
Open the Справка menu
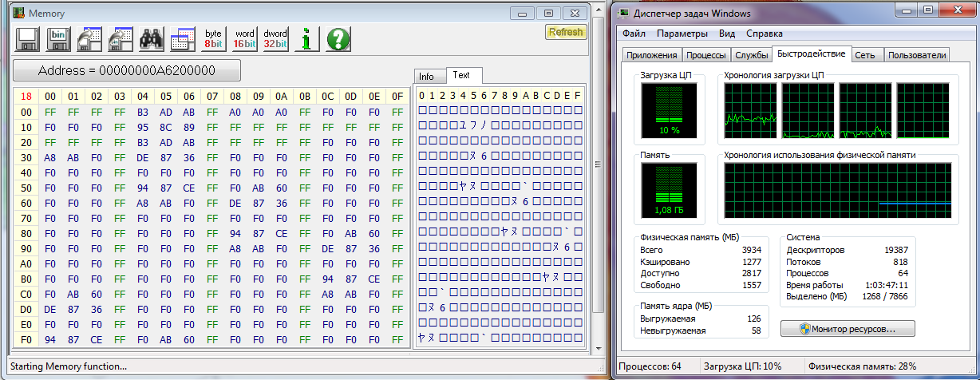point(765,34)
